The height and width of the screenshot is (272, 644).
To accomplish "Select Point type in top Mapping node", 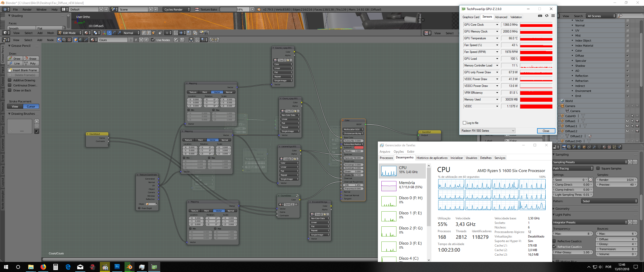I will [x=205, y=92].
